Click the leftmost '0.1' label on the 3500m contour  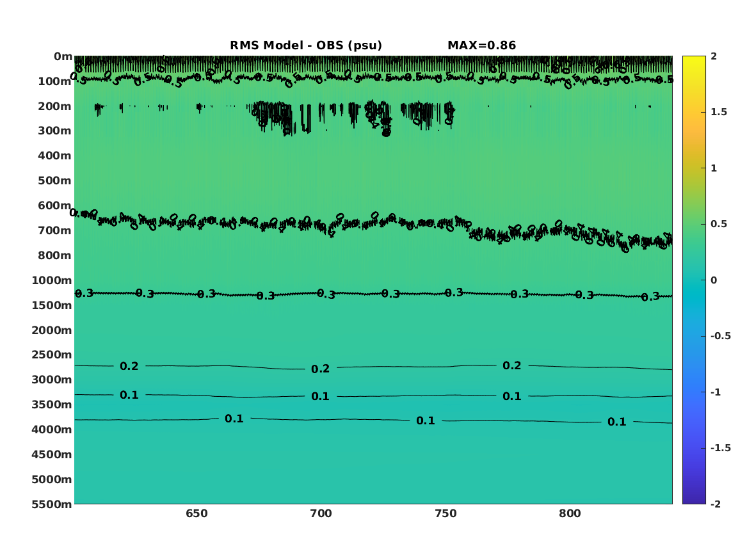129,396
